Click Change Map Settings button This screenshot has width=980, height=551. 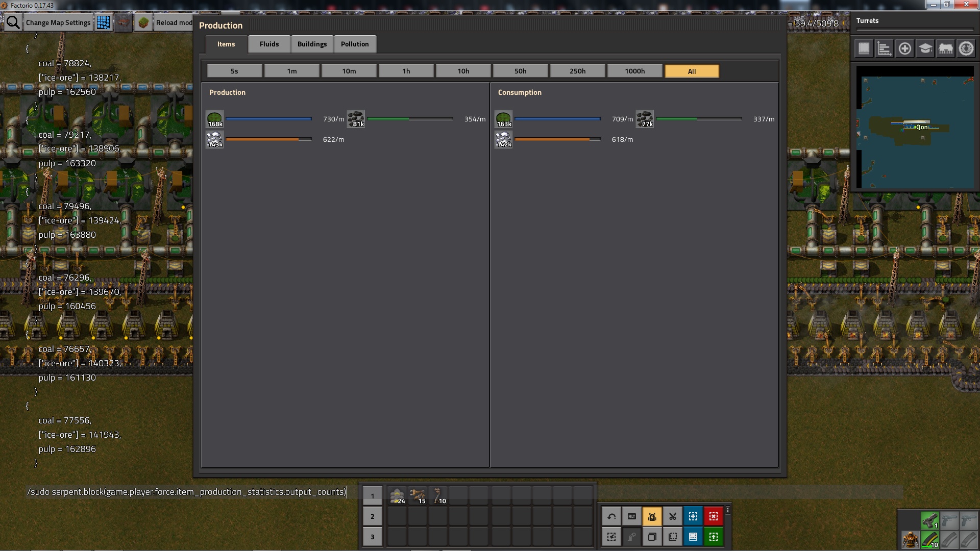(58, 22)
